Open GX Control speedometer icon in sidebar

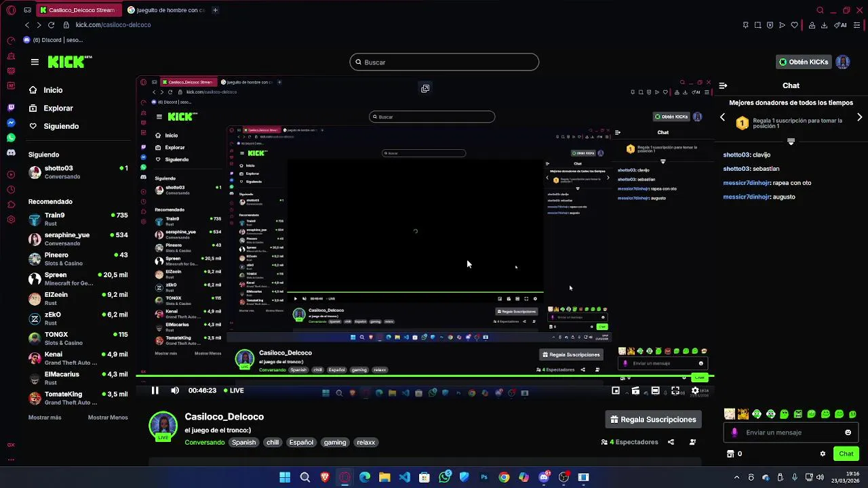(x=11, y=41)
